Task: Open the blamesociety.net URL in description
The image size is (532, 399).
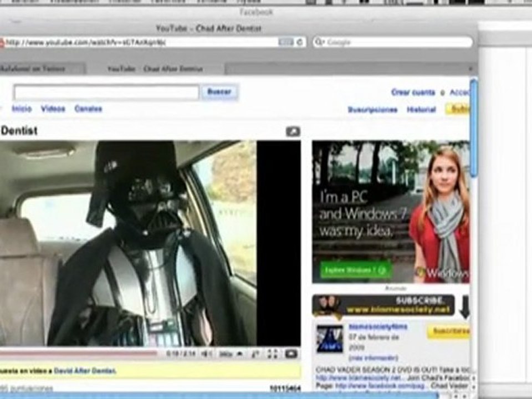Action: tap(357, 377)
